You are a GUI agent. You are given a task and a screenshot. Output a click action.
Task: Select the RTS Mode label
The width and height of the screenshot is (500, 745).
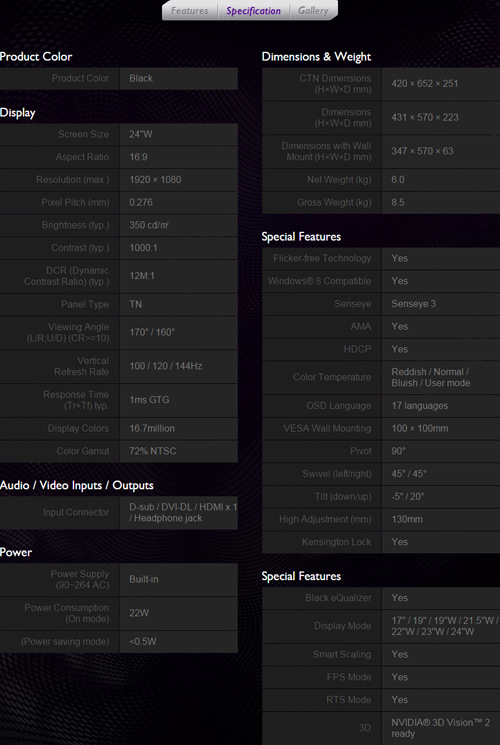coord(348,700)
